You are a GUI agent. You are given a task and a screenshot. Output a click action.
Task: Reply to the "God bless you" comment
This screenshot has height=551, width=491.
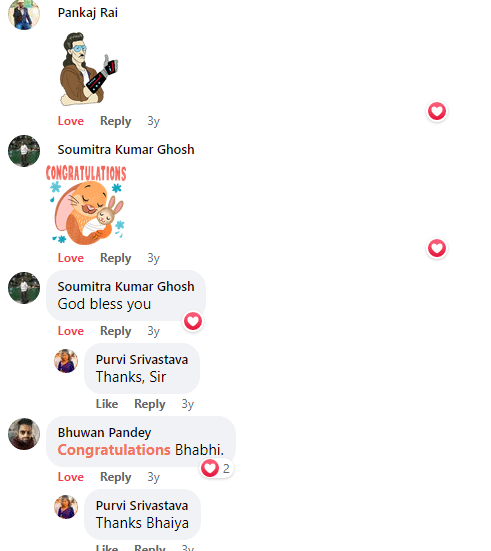116,331
